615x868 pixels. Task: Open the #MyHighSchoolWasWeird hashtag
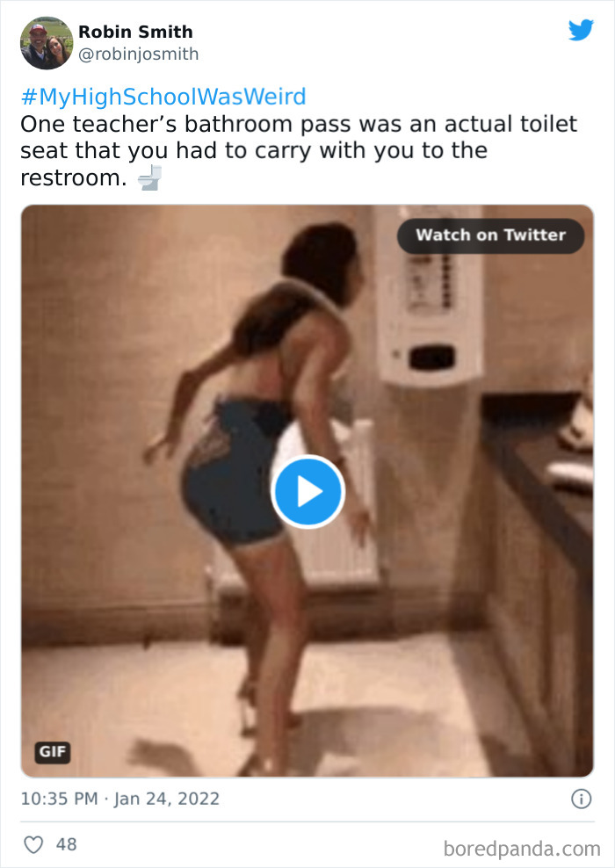click(x=163, y=97)
